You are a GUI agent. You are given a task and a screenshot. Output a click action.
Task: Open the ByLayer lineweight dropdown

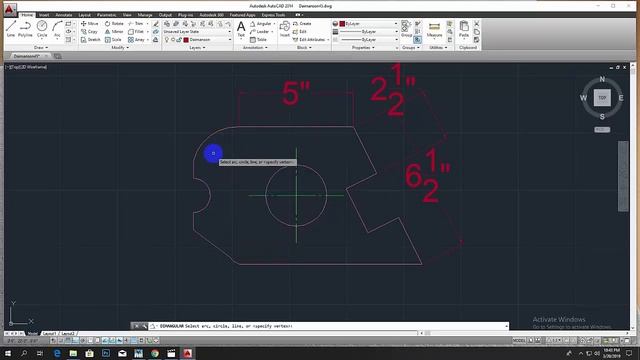pos(368,31)
